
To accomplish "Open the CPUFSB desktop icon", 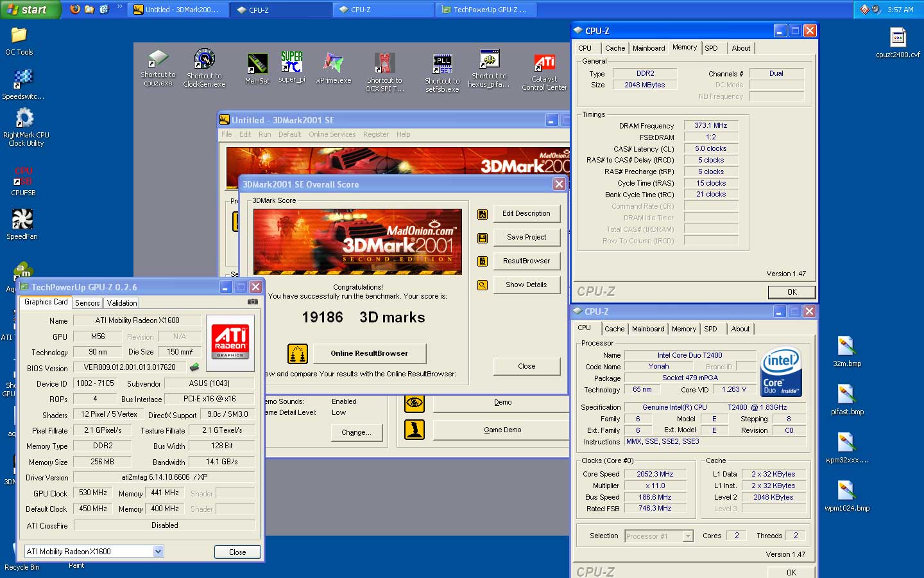I will pos(23,177).
